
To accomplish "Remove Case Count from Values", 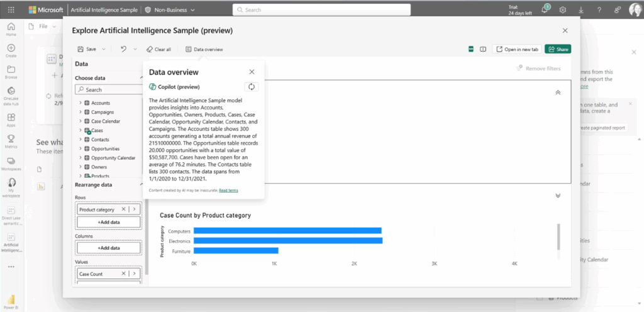I will pos(123,274).
